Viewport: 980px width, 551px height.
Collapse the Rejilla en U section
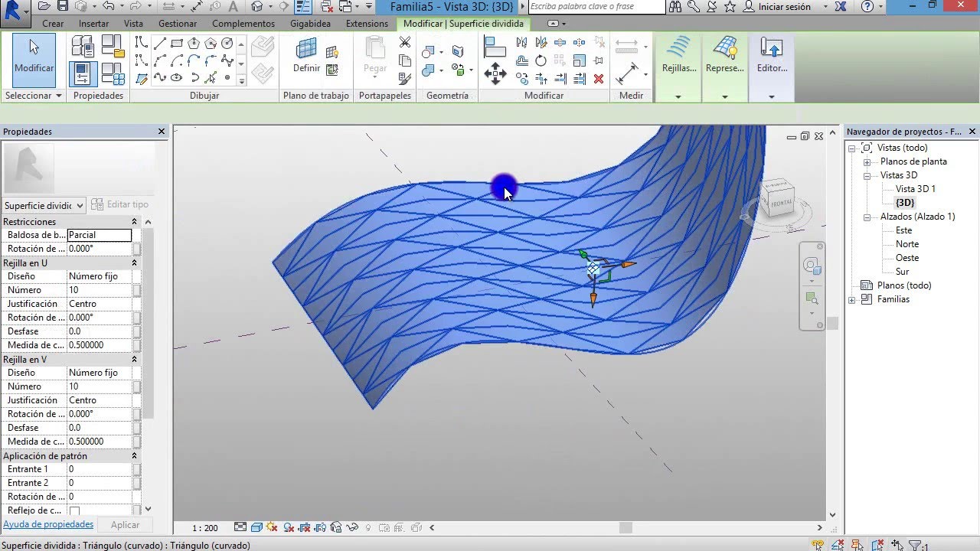pos(134,262)
